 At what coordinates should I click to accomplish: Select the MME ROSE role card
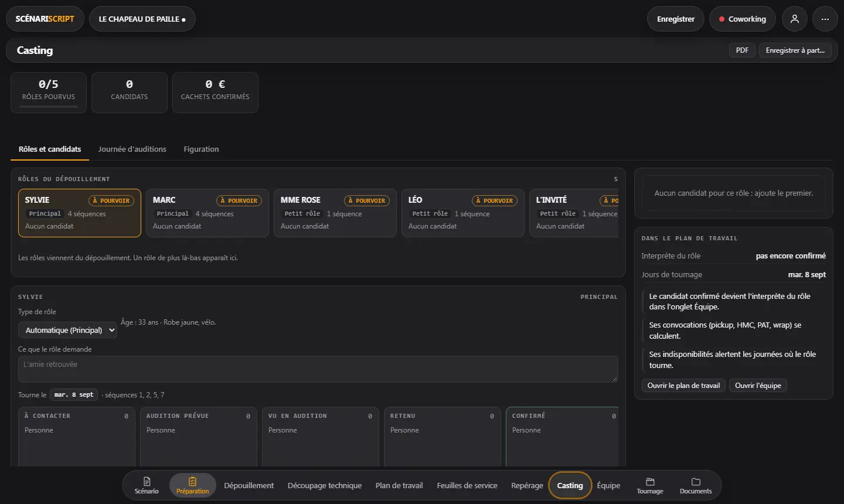[335, 213]
